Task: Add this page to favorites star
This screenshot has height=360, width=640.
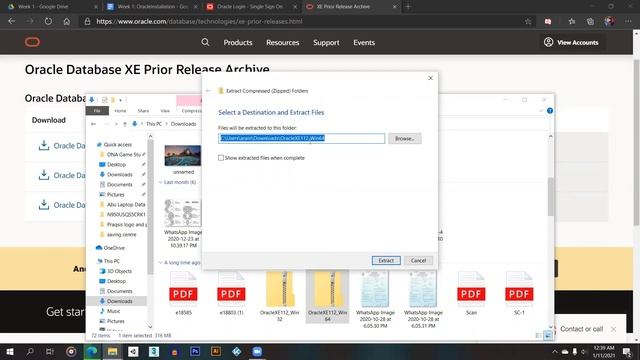Action: tap(528, 21)
